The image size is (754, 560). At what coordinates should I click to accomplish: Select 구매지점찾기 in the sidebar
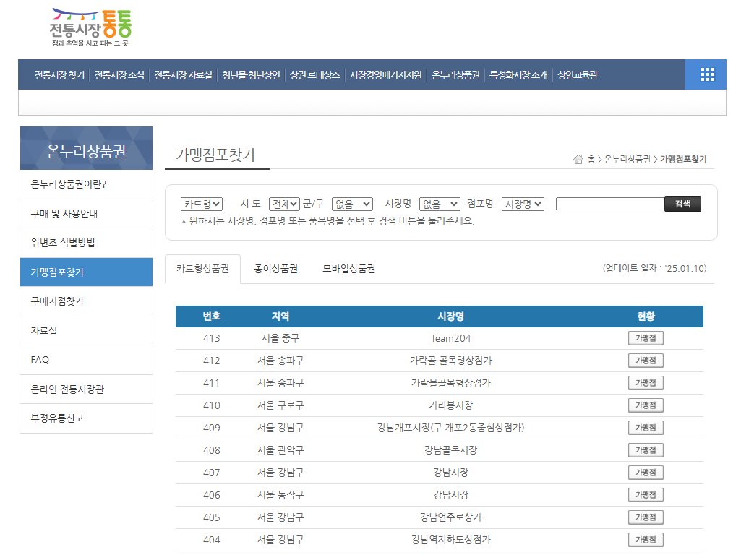[59, 301]
